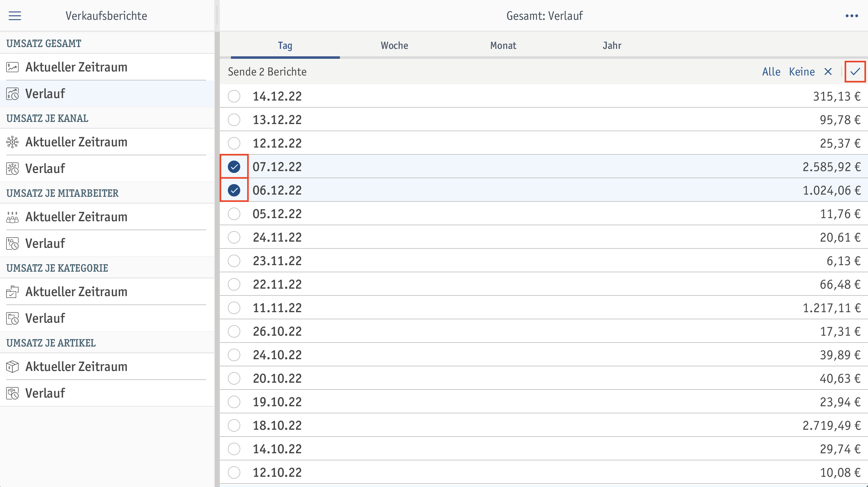This screenshot has height=487, width=868.
Task: Click the Sende 2 Berichte label
Action: tap(267, 71)
